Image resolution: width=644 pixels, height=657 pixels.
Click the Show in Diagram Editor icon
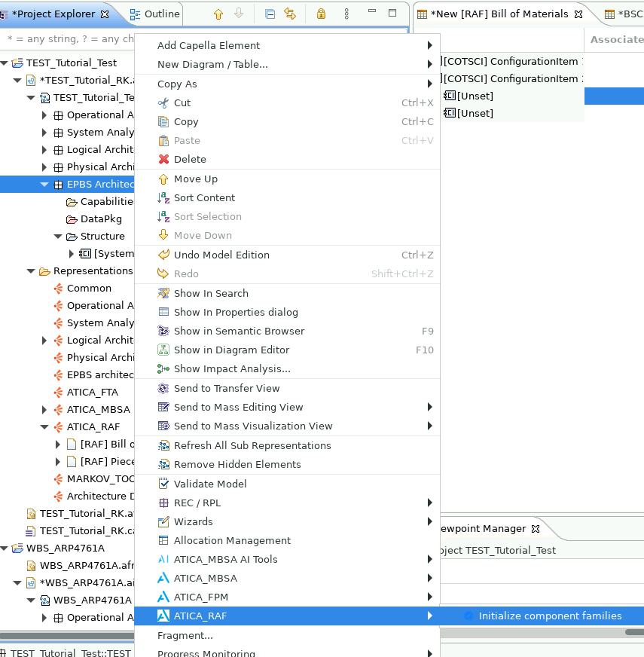(x=163, y=350)
